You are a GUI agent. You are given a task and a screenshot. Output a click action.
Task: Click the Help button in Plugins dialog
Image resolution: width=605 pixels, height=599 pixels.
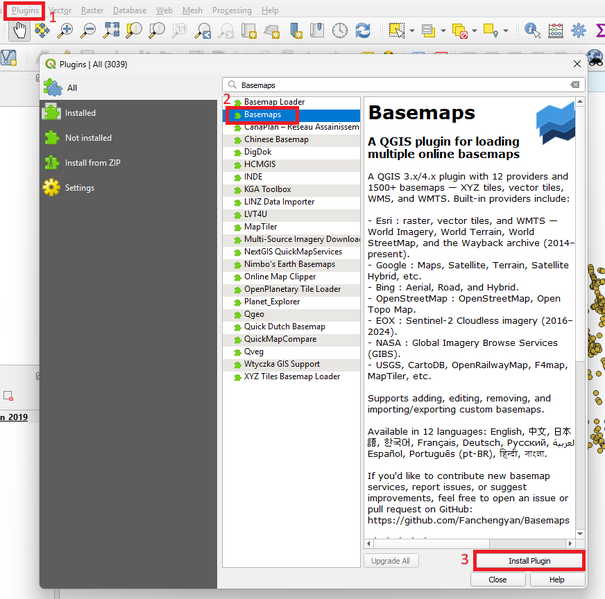[x=557, y=579]
